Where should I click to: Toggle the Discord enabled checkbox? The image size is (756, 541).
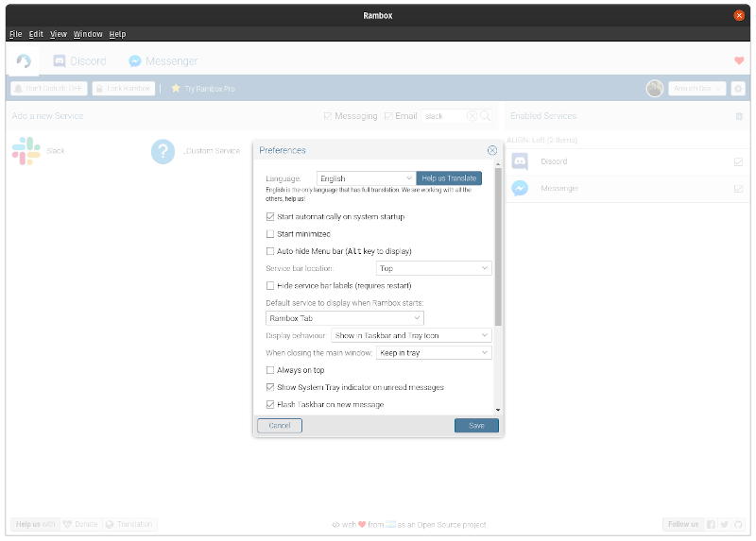coord(738,161)
